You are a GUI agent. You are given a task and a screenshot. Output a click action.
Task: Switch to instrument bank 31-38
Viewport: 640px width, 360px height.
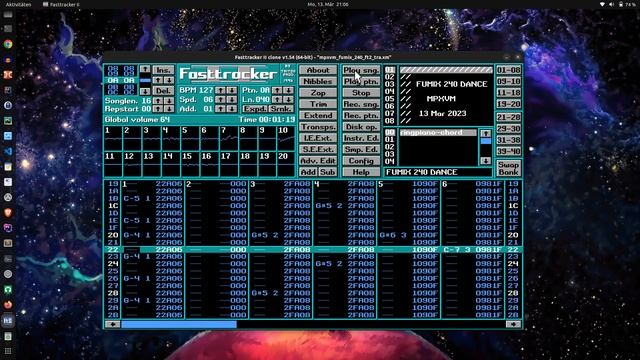(509, 140)
